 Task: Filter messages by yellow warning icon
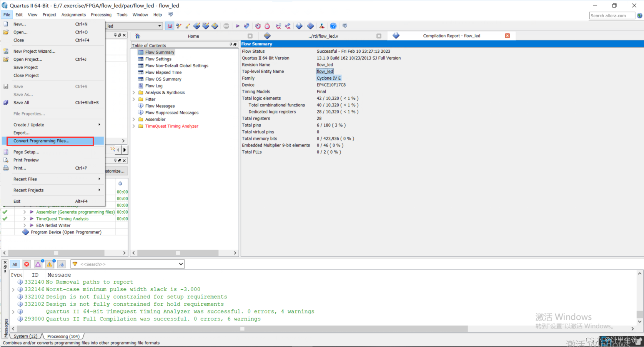pos(50,264)
